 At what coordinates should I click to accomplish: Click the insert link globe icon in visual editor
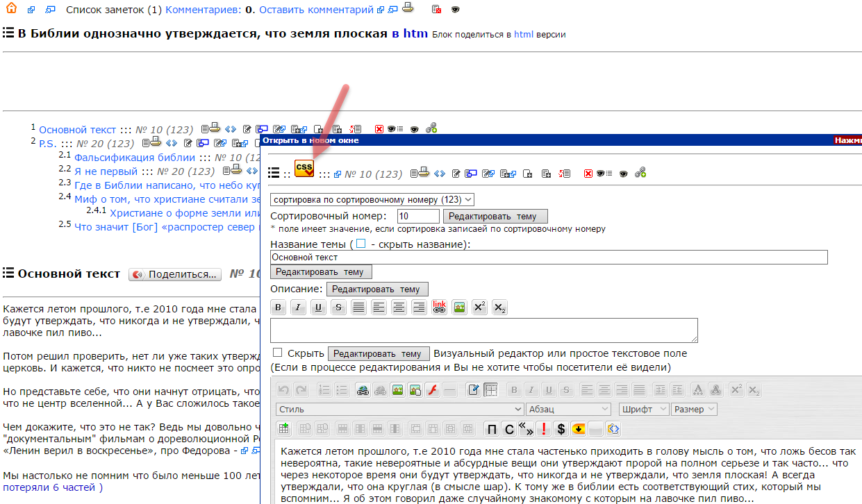pos(363,390)
